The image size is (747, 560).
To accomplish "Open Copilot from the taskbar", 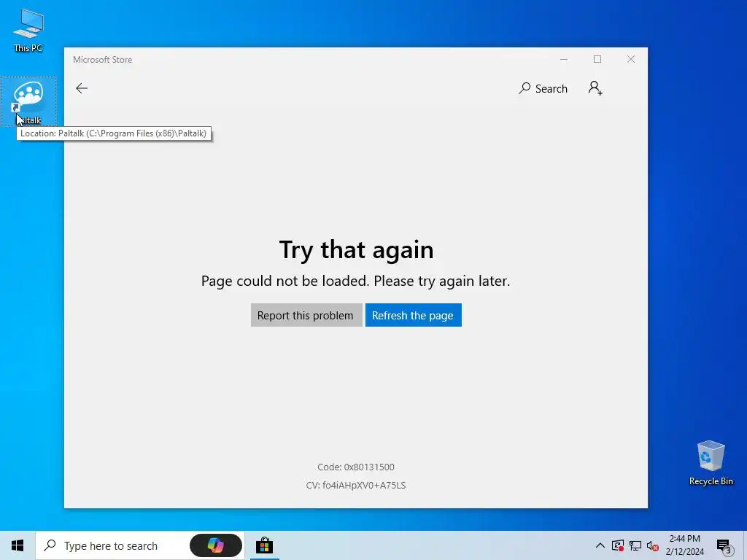I will pyautogui.click(x=216, y=545).
